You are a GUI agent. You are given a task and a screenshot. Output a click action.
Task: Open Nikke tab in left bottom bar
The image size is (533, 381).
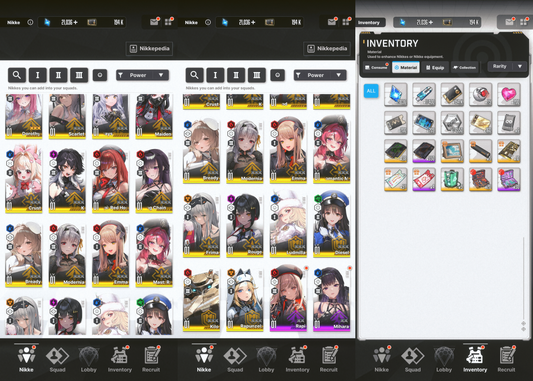pyautogui.click(x=26, y=359)
